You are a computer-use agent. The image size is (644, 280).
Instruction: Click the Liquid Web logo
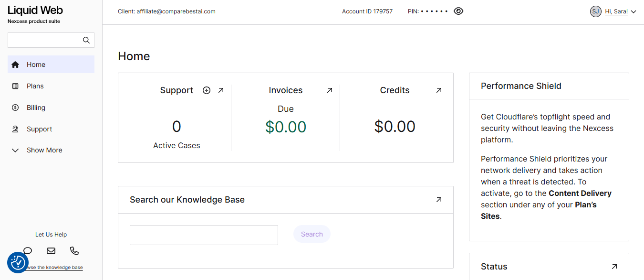pos(35,10)
